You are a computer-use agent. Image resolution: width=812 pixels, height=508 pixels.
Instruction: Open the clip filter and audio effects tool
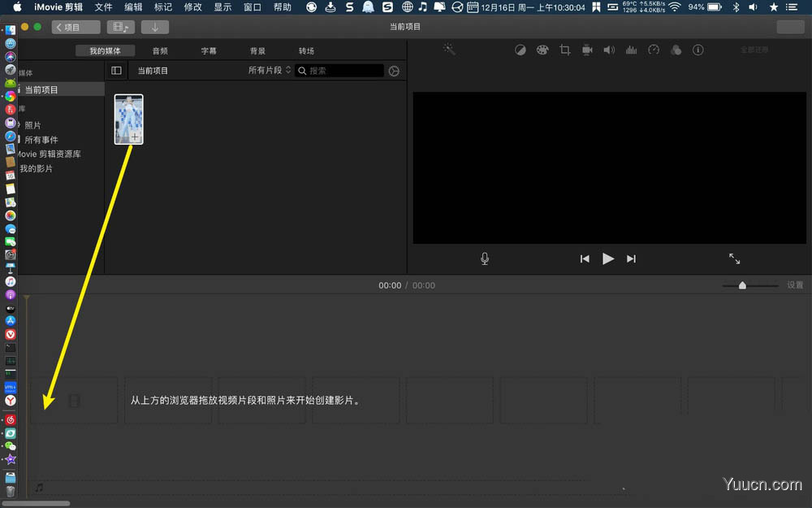tap(676, 50)
